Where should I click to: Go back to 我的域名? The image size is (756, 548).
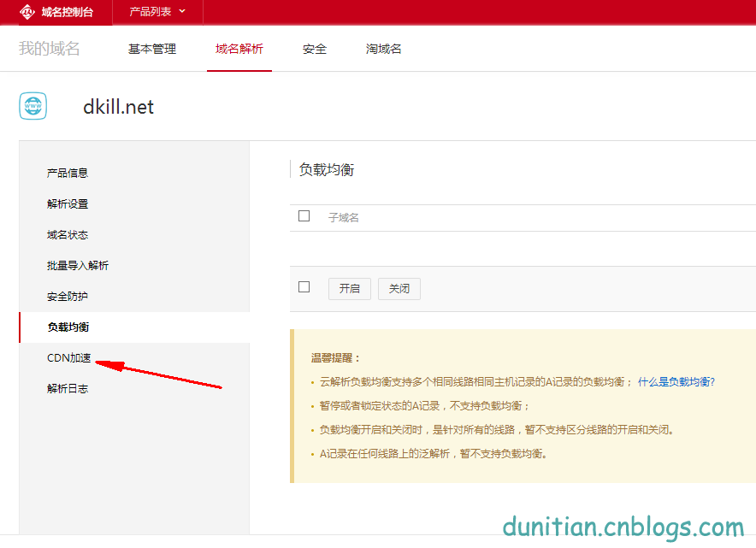(50, 49)
